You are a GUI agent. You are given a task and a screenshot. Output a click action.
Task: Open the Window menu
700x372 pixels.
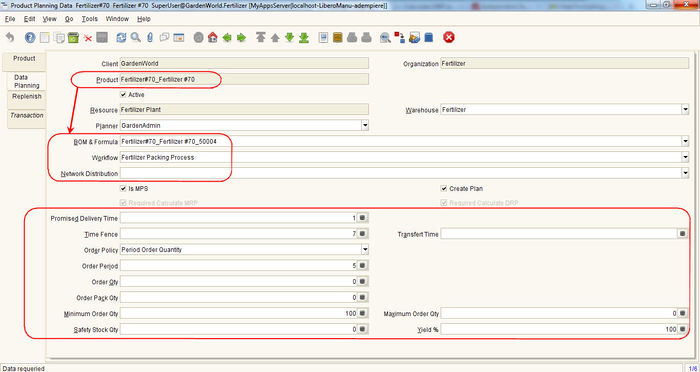click(117, 19)
